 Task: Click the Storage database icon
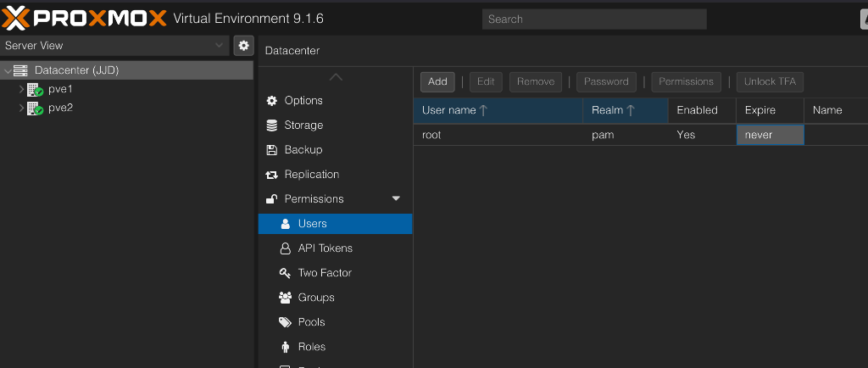click(272, 125)
